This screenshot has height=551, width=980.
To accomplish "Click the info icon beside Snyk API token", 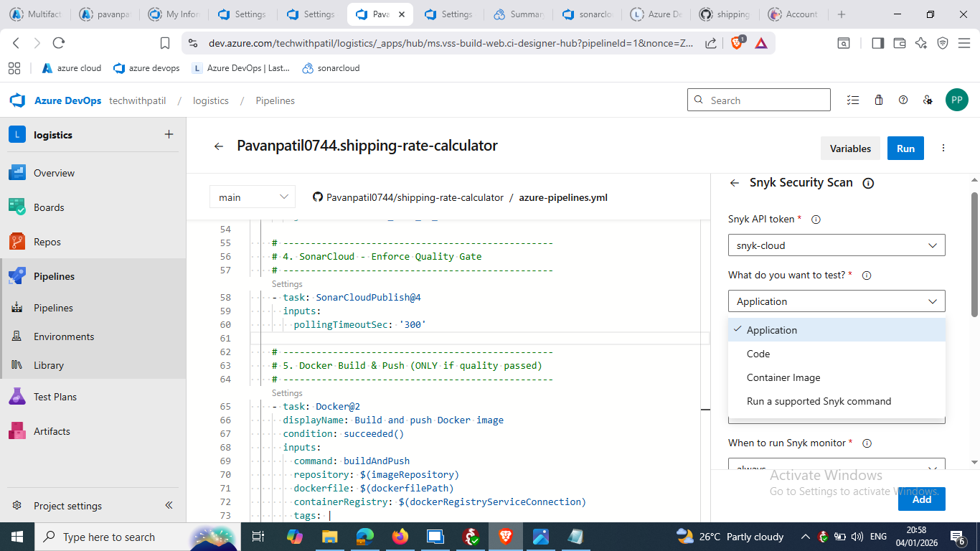I will (x=816, y=220).
